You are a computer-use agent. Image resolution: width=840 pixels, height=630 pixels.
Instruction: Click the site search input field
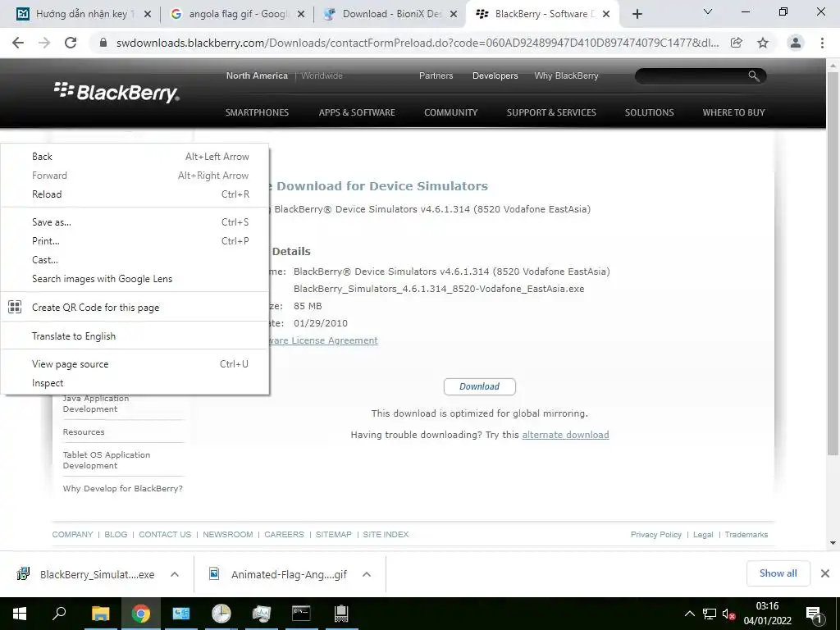pos(691,76)
